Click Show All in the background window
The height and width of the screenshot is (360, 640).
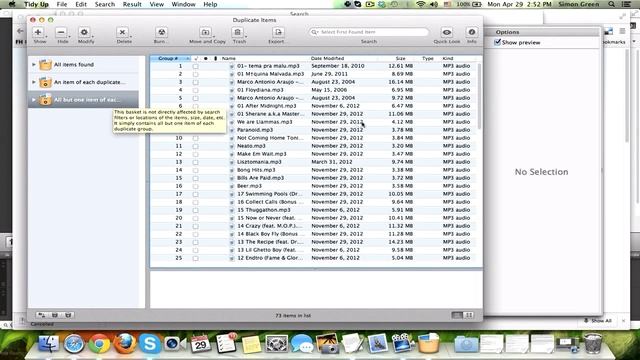[x=598, y=321]
